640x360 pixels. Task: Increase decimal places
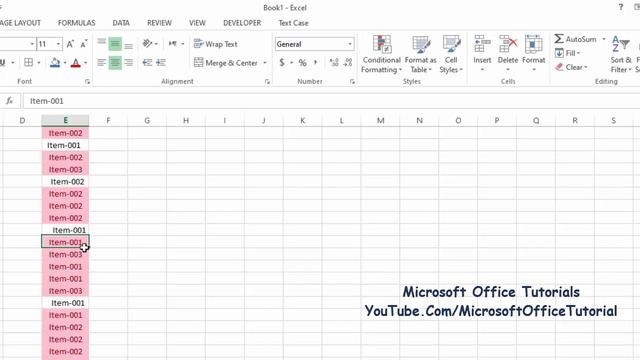coord(334,63)
